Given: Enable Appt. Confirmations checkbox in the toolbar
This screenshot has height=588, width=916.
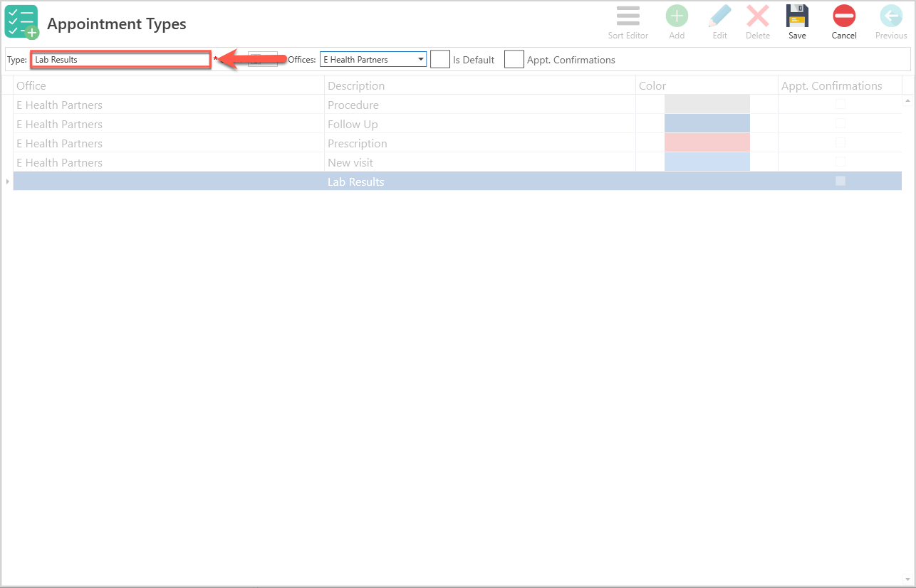Looking at the screenshot, I should point(514,59).
